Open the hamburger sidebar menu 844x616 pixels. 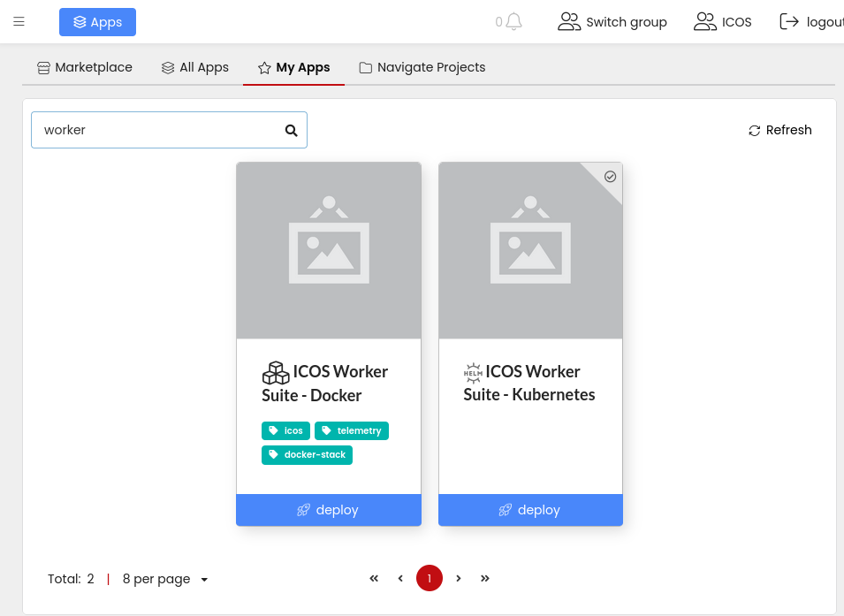point(19,21)
